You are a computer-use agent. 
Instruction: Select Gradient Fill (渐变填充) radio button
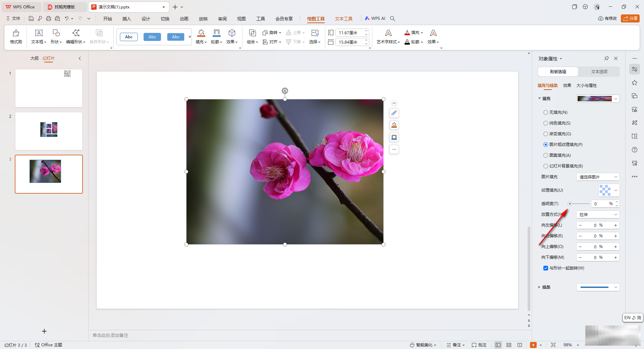coord(546,134)
